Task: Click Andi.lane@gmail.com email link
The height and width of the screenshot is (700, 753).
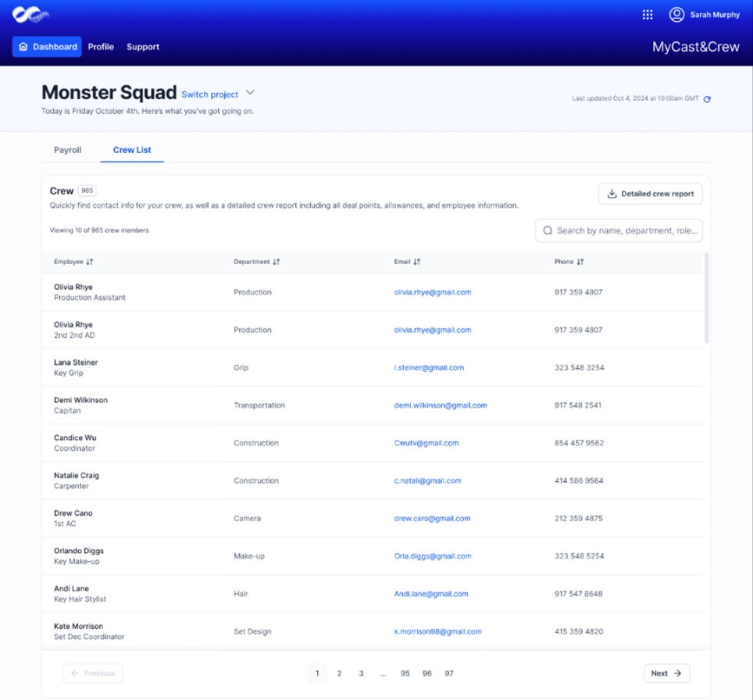Action: 430,594
